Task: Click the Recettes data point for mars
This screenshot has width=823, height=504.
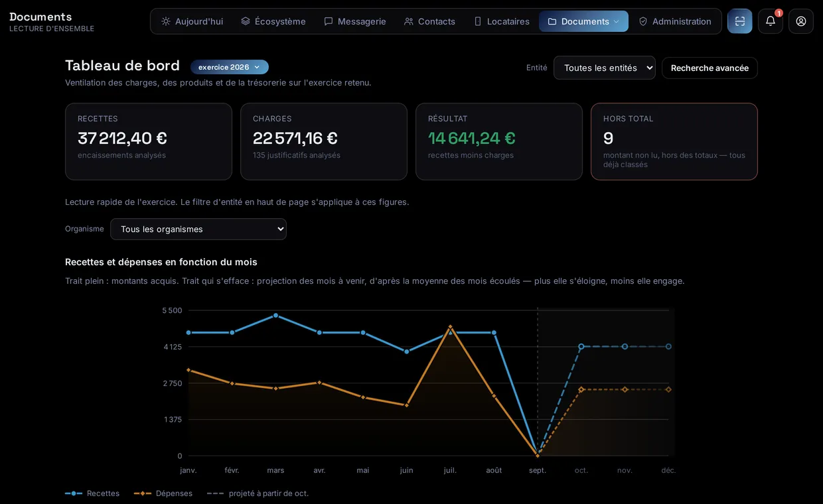Action: tap(275, 315)
